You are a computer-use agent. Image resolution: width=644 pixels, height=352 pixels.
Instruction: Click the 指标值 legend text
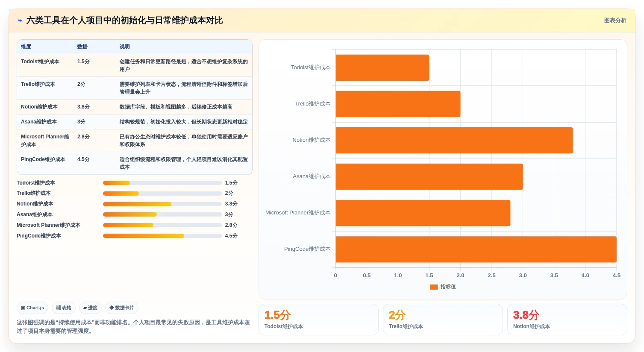tap(448, 287)
